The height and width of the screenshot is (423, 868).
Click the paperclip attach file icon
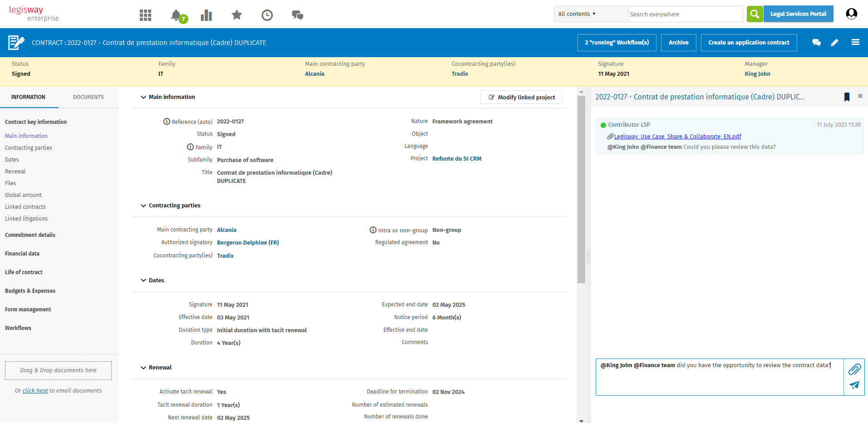854,369
